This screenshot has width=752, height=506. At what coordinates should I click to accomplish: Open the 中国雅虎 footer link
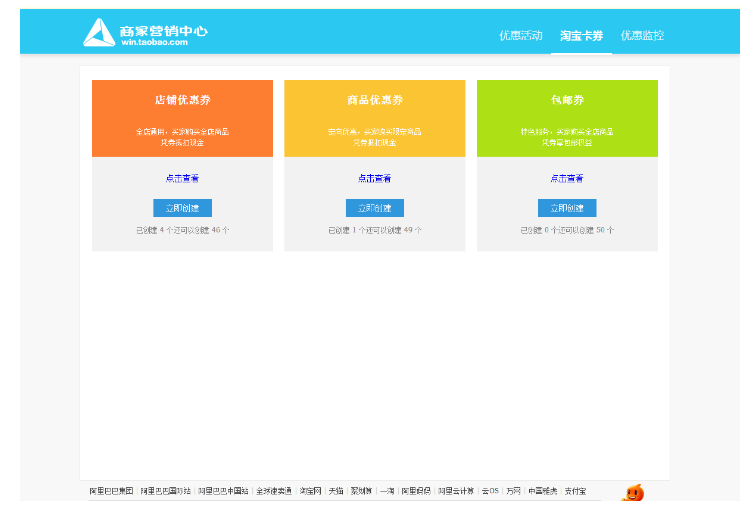click(x=542, y=491)
